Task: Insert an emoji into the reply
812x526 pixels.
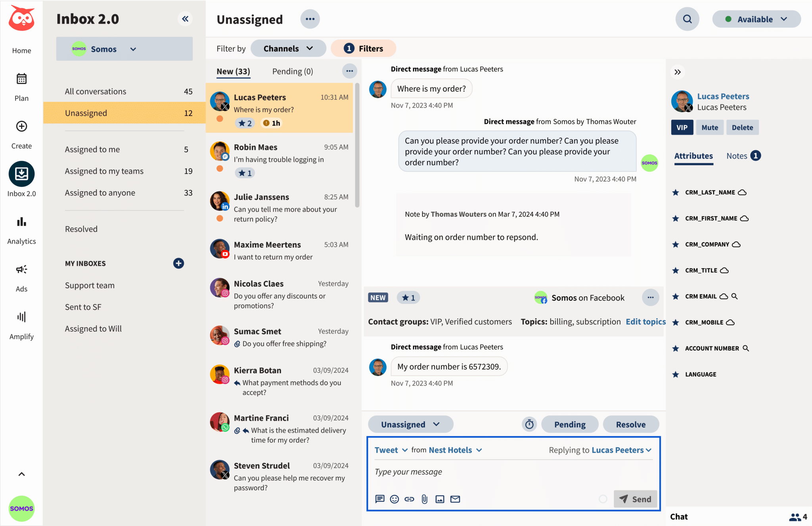Action: click(395, 499)
